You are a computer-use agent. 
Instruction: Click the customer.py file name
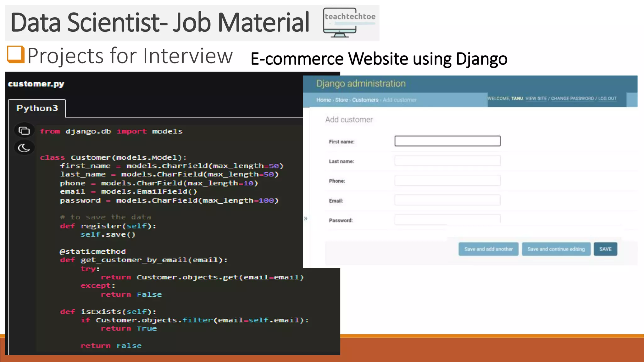pyautogui.click(x=36, y=84)
